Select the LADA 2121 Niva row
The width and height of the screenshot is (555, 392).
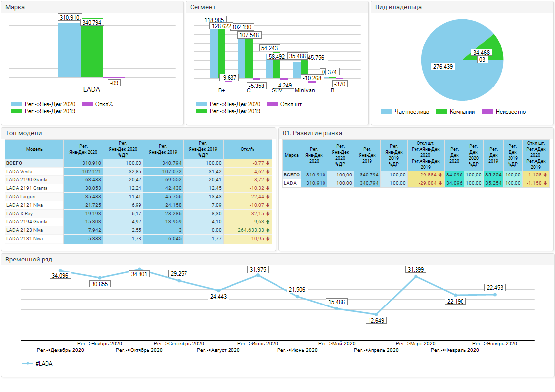34,205
